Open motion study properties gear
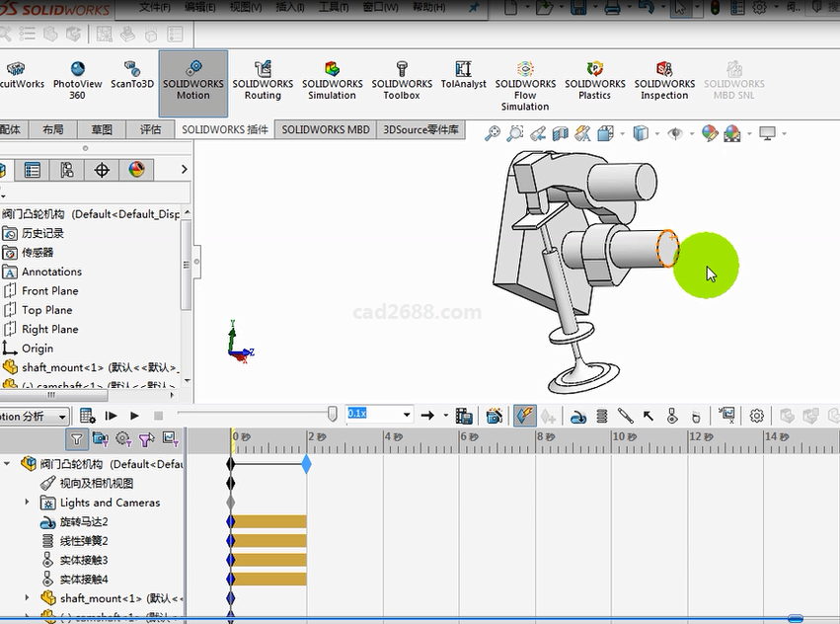The image size is (840, 624). (x=757, y=416)
